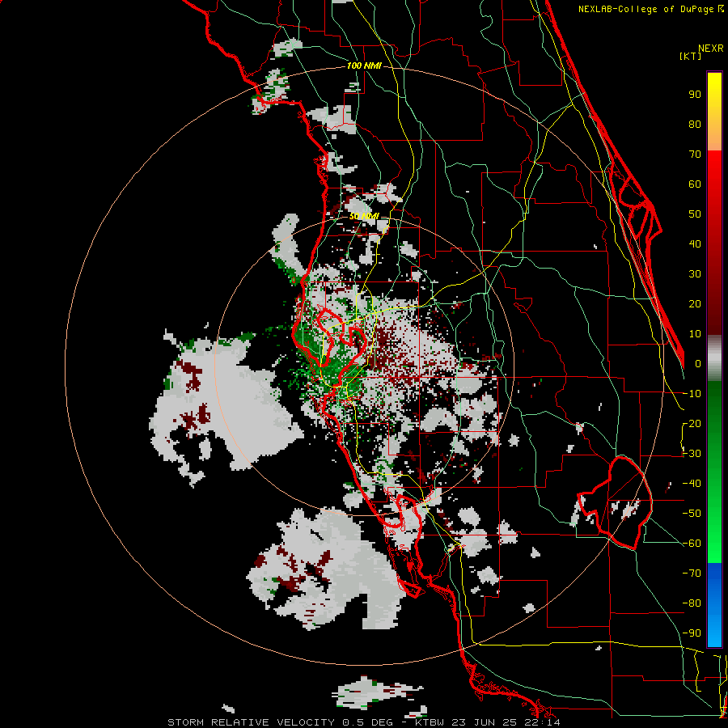
Task: Click the KTBW station identifier
Action: 430,722
